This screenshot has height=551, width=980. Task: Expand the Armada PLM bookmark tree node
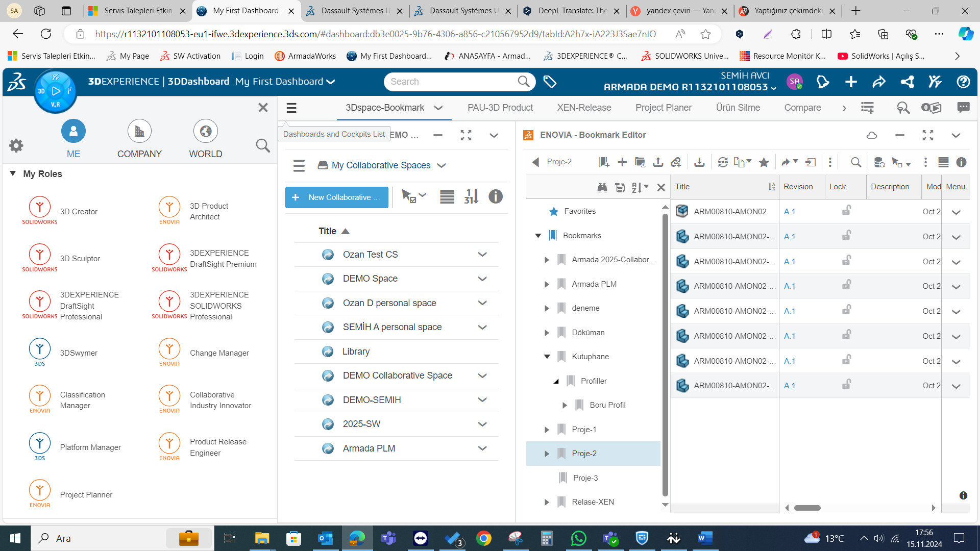click(x=547, y=284)
